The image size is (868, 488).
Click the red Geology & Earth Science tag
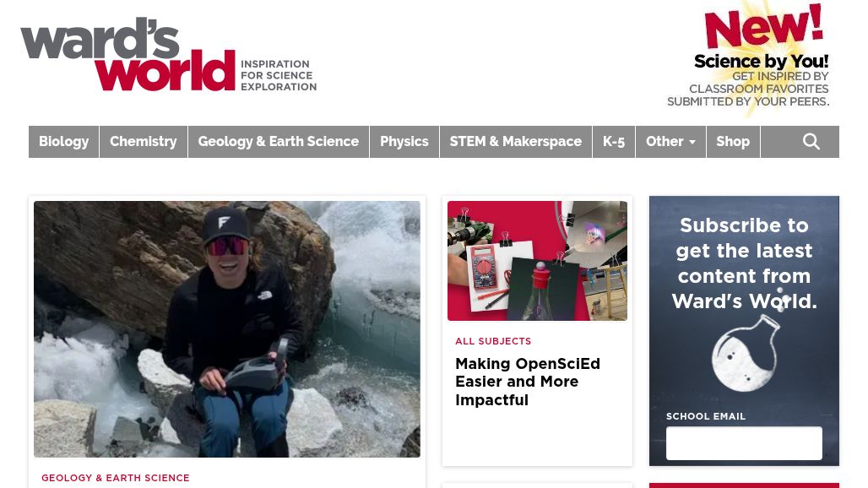[116, 478]
